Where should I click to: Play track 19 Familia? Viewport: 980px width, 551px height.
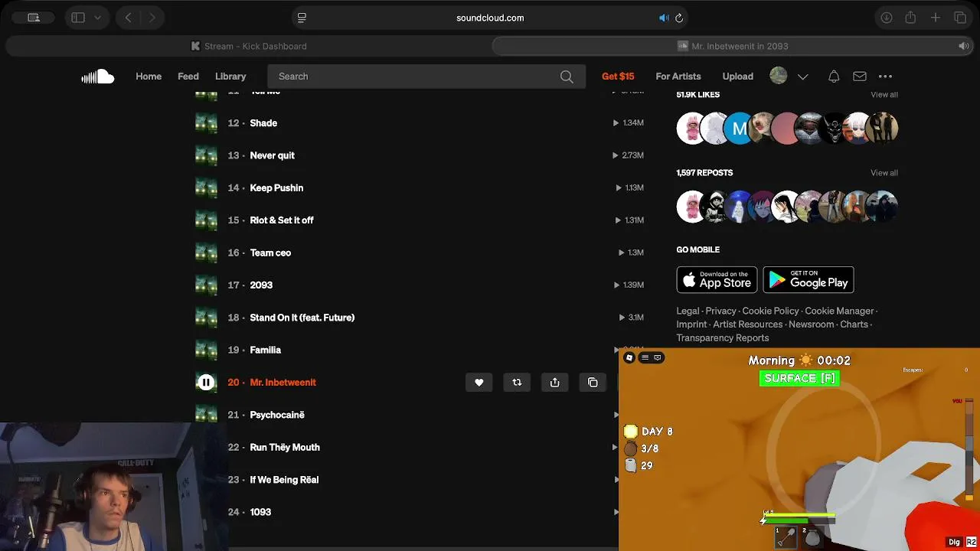pyautogui.click(x=266, y=350)
